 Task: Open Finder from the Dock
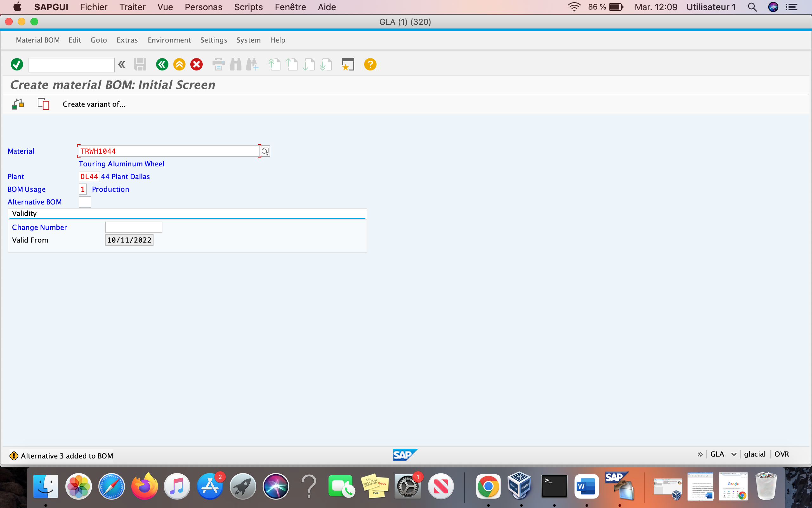click(46, 486)
